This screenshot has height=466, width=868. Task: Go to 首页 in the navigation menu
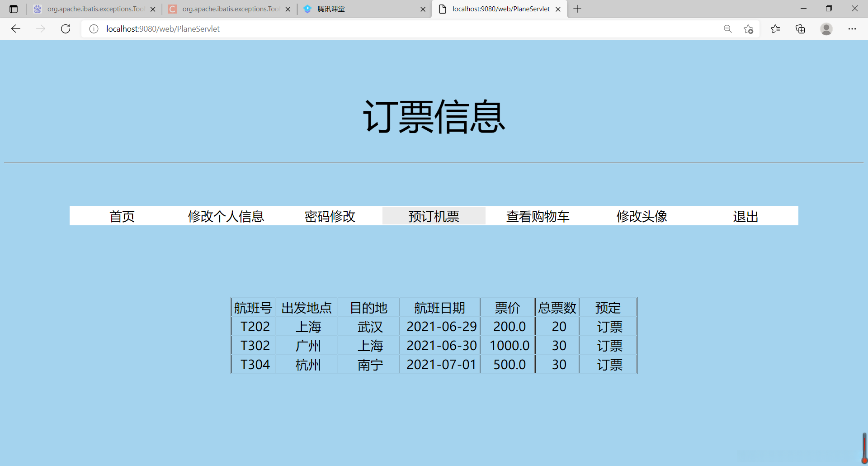[x=122, y=216]
